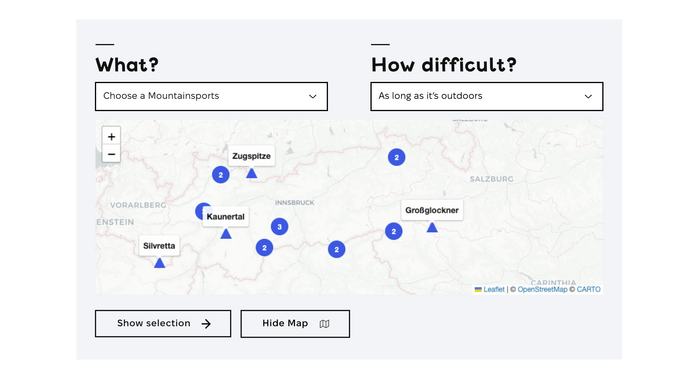Expand chevron in As long as it's outdoors
The image size is (699, 379).
click(x=588, y=96)
